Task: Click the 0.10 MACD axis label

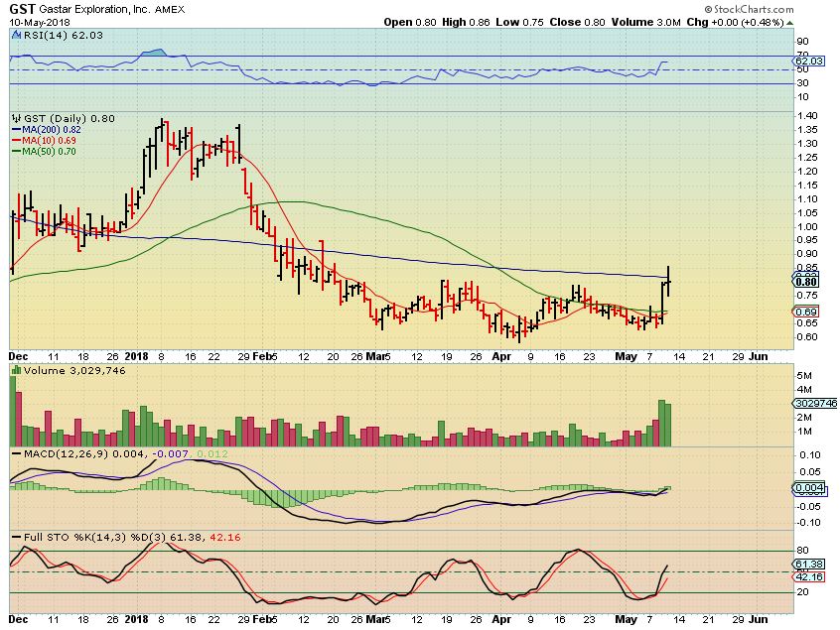Action: [809, 455]
